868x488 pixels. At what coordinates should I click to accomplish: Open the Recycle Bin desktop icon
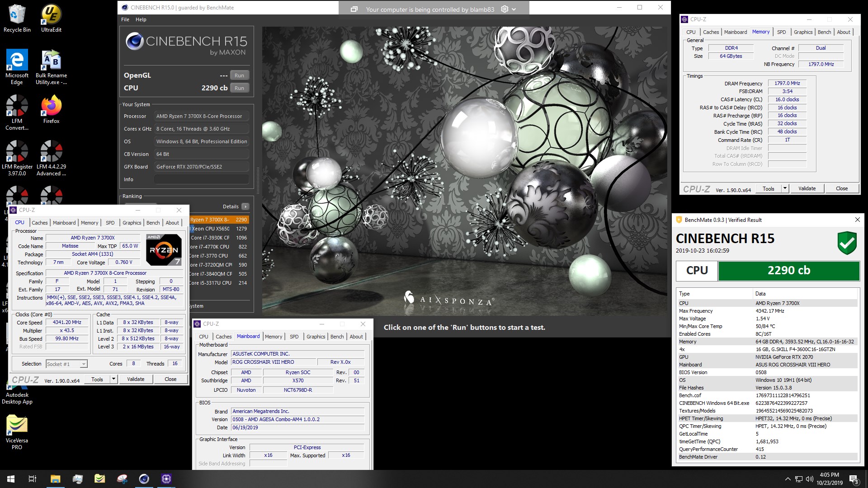[17, 19]
